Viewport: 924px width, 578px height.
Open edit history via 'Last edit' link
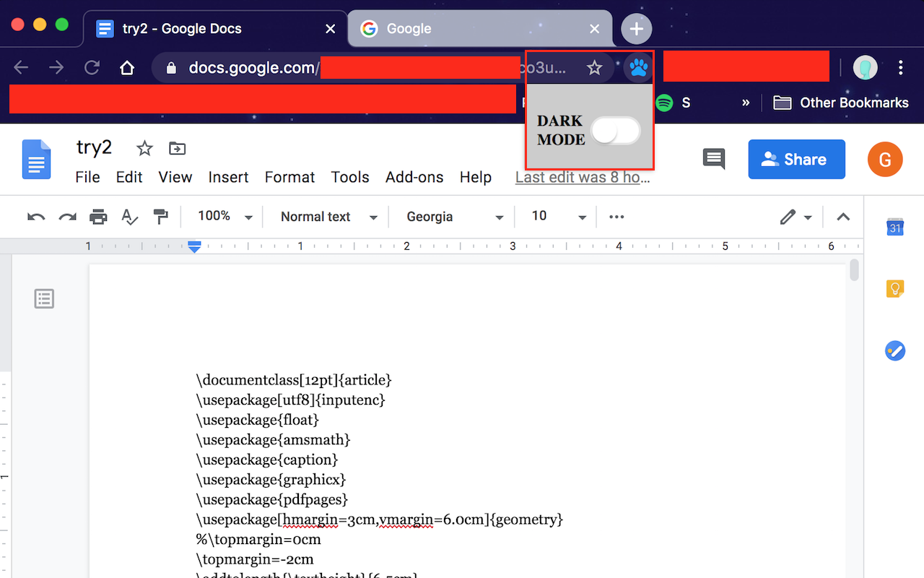coord(582,177)
